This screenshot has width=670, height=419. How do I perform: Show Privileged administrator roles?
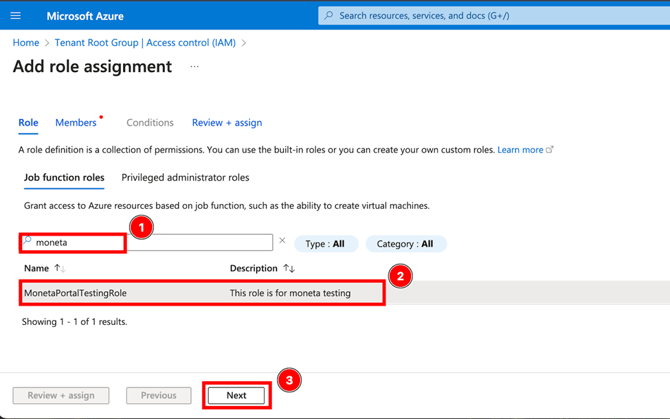point(185,178)
